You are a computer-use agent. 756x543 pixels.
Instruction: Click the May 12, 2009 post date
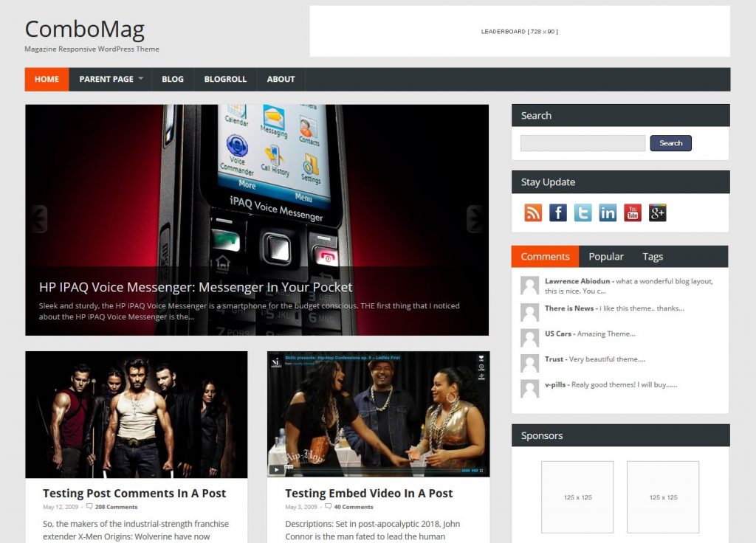point(61,507)
